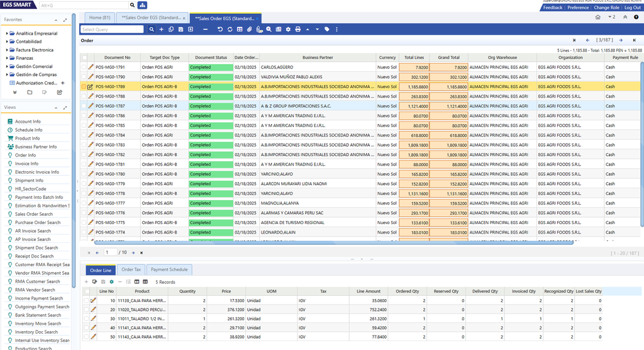Screen dimensions: 644x350
Task: Click the Feedback link
Action: tap(552, 8)
